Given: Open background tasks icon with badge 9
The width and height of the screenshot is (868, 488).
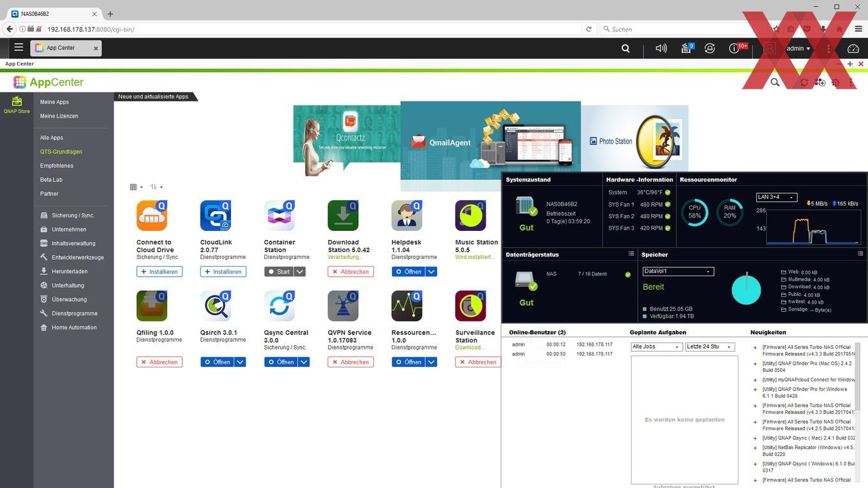Looking at the screenshot, I should point(687,48).
